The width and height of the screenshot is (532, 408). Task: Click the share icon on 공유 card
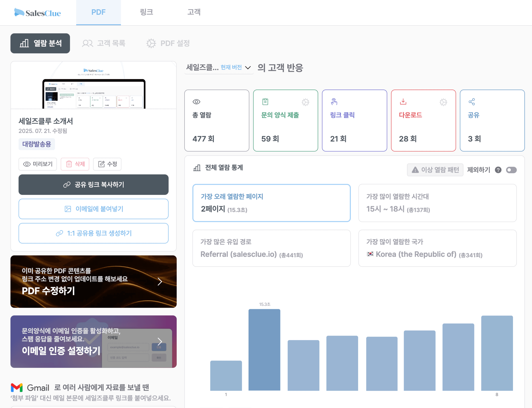click(472, 102)
